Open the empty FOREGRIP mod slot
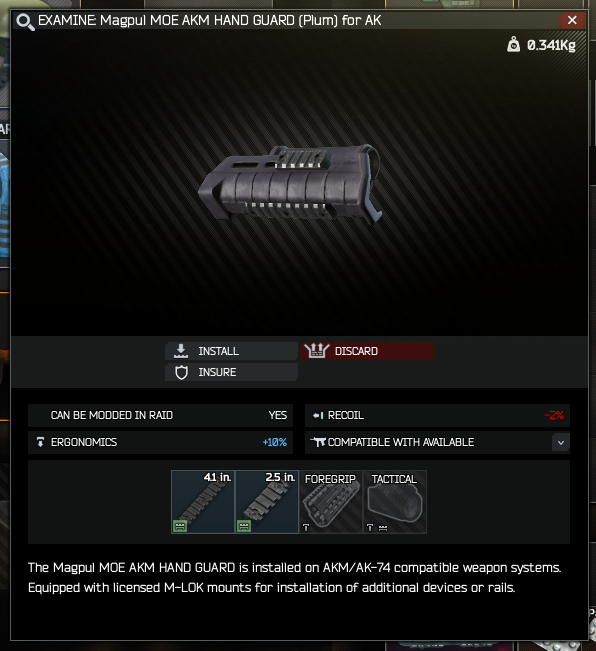This screenshot has height=651, width=596. [x=331, y=502]
